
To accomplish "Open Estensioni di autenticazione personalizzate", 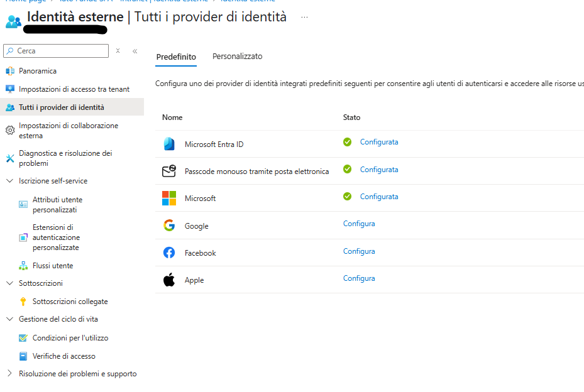I will [56, 237].
